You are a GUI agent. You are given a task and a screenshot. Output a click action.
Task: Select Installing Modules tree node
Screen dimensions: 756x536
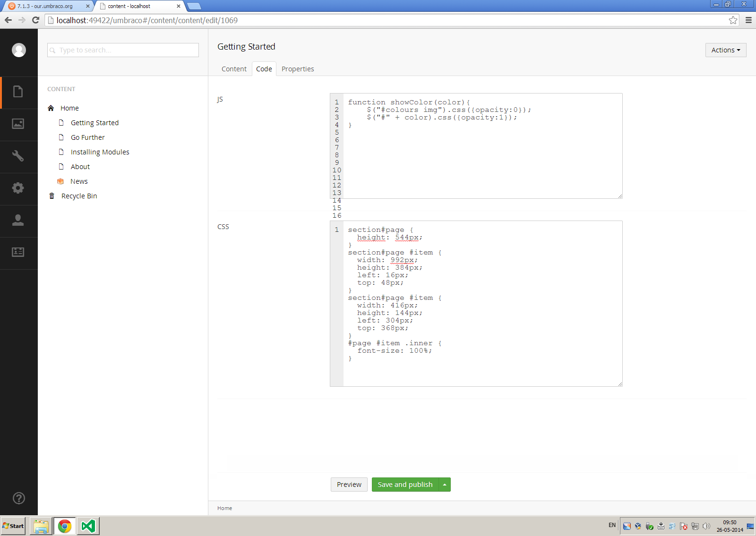tap(100, 152)
